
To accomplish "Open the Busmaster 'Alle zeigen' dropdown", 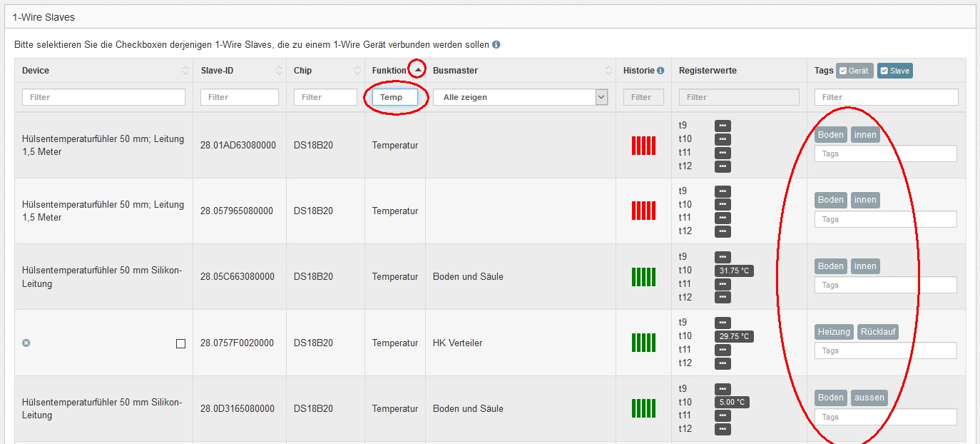I will coord(521,97).
